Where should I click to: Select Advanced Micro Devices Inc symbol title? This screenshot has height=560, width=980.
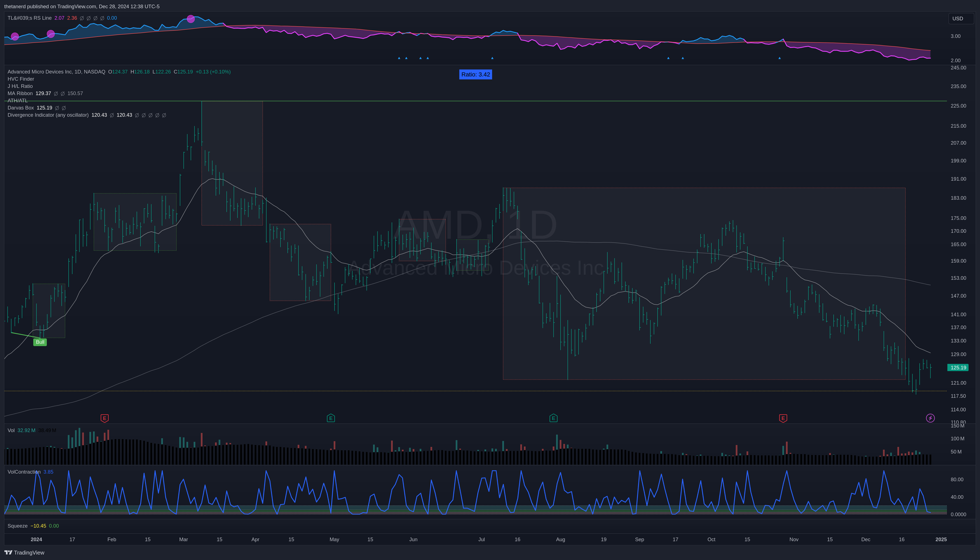(x=56, y=72)
